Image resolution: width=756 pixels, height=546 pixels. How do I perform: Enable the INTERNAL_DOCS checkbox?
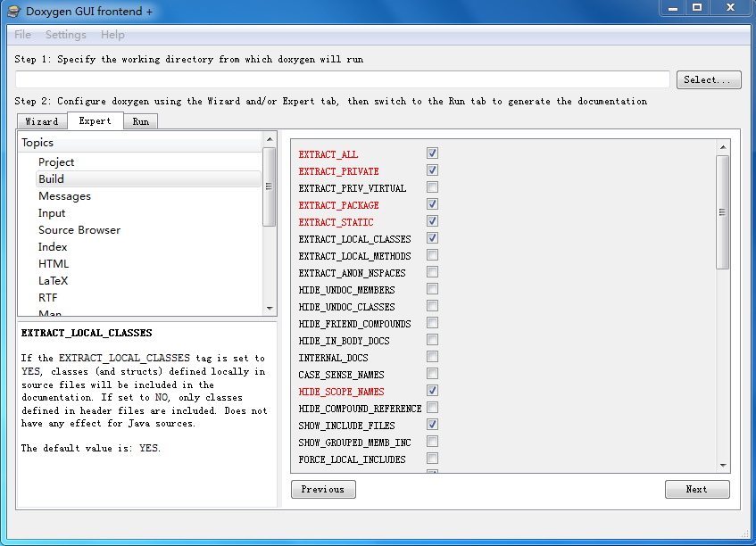tap(433, 357)
